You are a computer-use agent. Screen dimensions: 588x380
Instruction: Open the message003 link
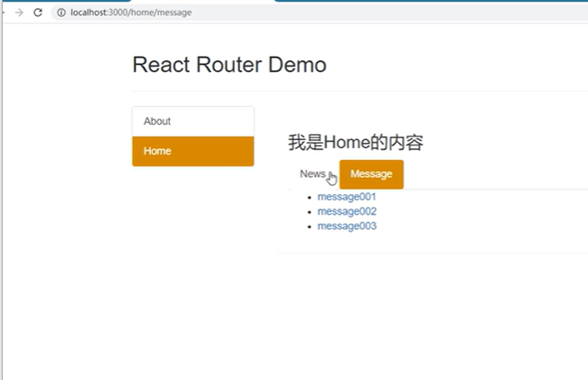coord(347,226)
